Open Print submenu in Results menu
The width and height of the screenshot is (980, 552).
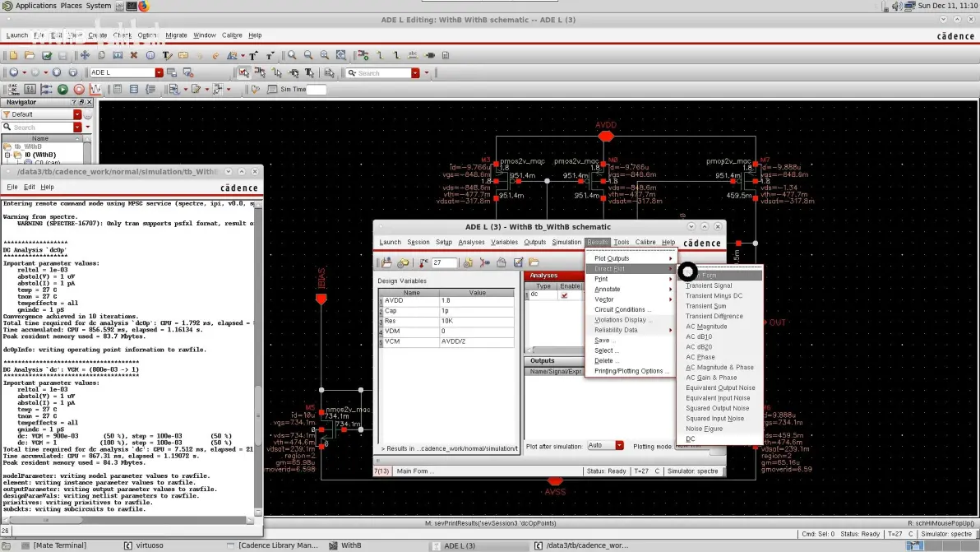point(632,279)
